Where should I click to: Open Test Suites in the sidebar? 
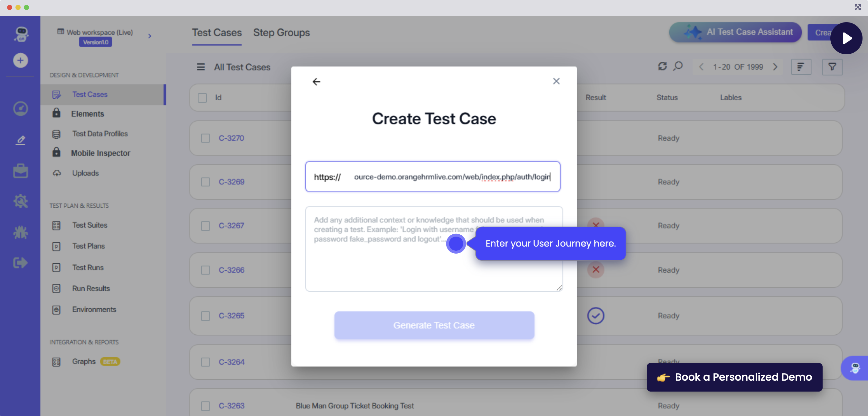click(90, 225)
